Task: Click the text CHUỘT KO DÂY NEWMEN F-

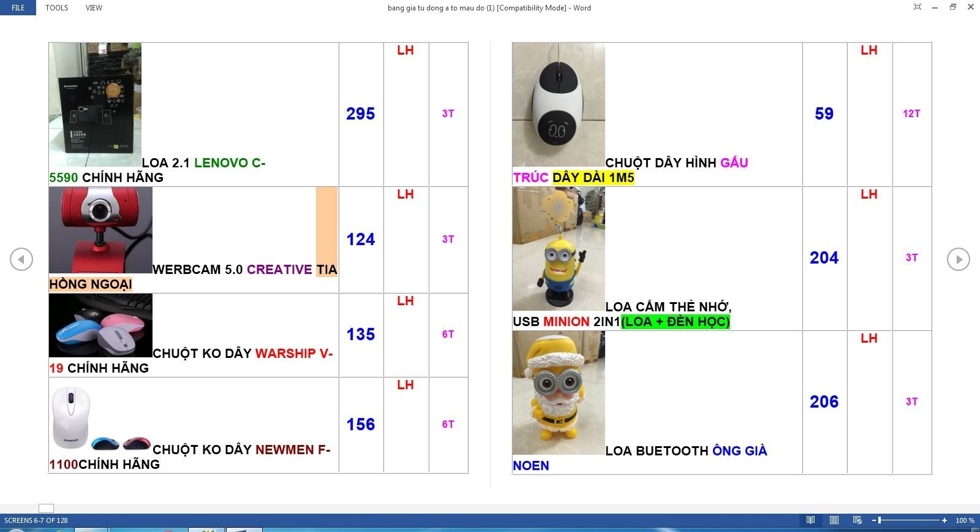Action: (x=241, y=450)
